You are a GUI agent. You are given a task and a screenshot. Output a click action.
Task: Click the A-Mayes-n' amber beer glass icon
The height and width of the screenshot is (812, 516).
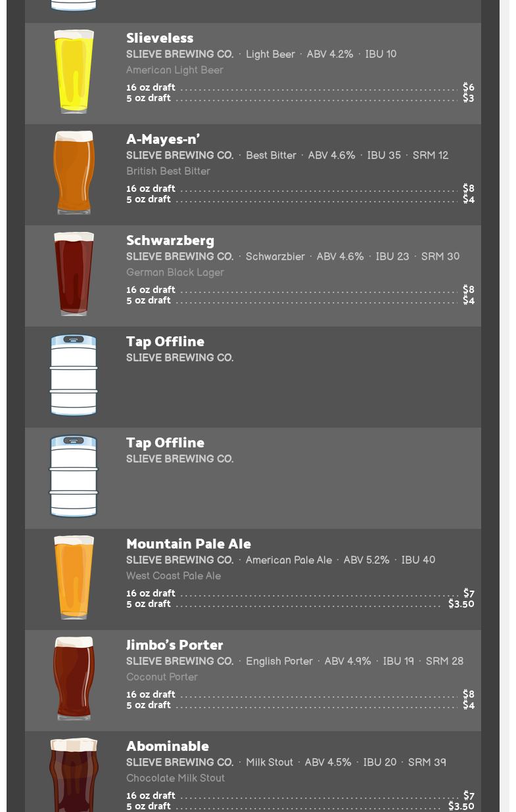[74, 173]
